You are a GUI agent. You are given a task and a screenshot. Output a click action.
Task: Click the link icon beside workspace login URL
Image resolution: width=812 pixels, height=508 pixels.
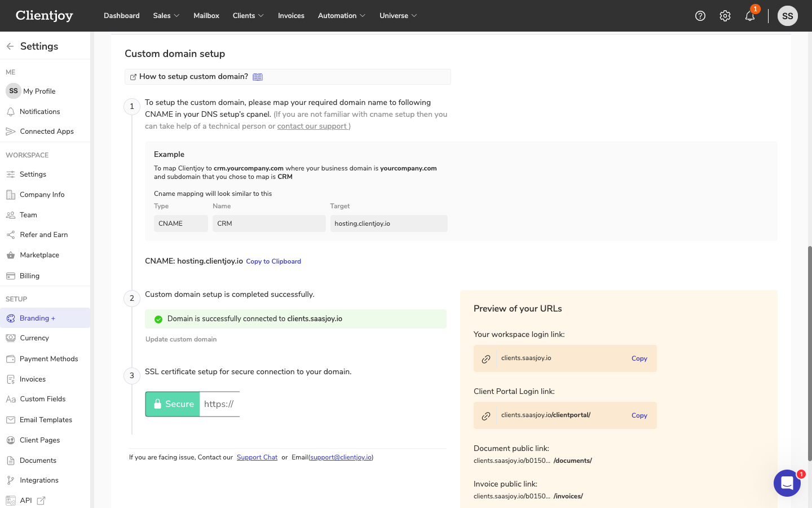[486, 358]
